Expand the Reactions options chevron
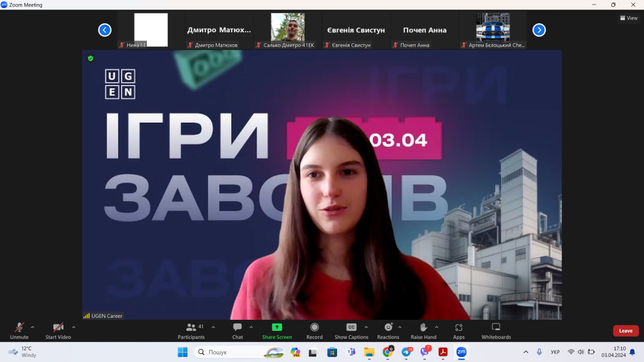 pos(400,327)
